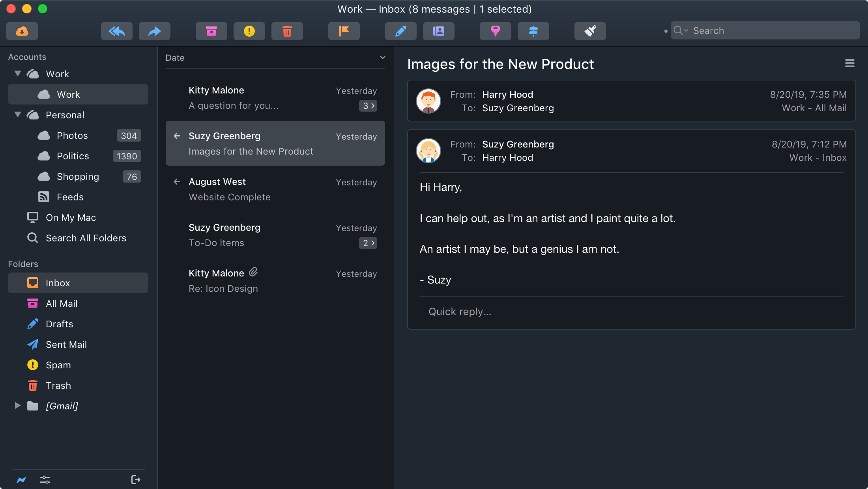
Task: Flag the selected message
Action: pyautogui.click(x=344, y=31)
